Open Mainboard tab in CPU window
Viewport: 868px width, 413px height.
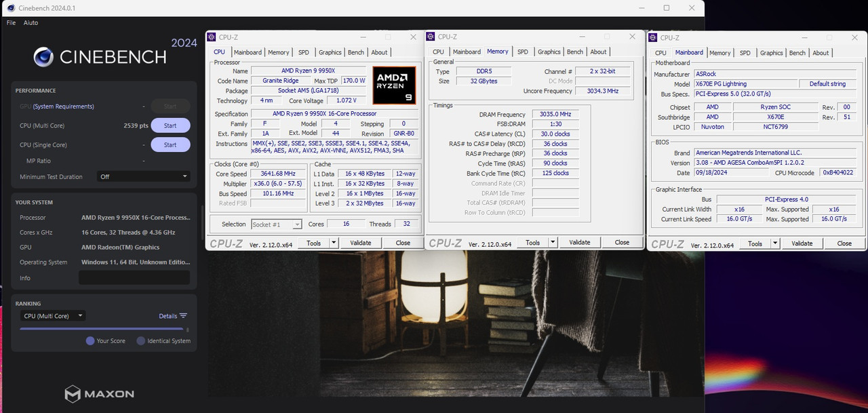(x=248, y=52)
